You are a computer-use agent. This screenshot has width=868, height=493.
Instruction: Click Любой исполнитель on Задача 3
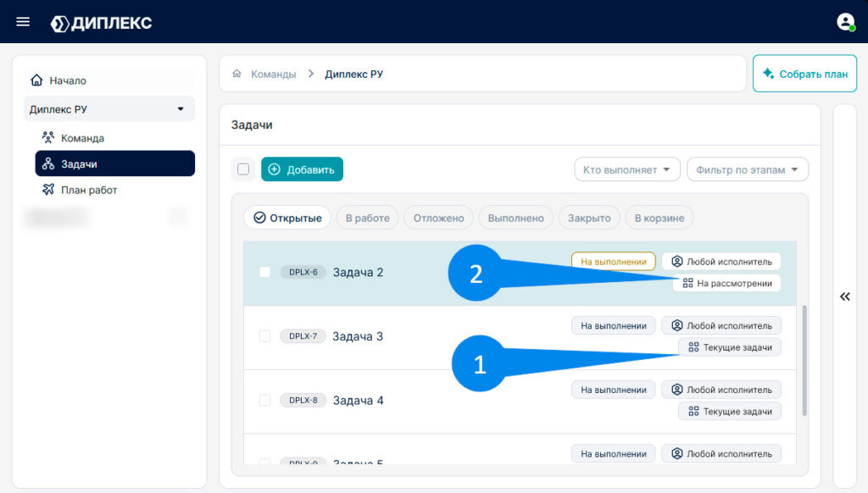[721, 325]
